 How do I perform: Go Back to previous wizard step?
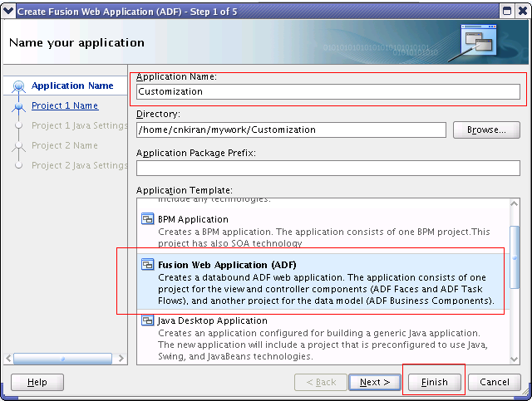[x=321, y=383]
